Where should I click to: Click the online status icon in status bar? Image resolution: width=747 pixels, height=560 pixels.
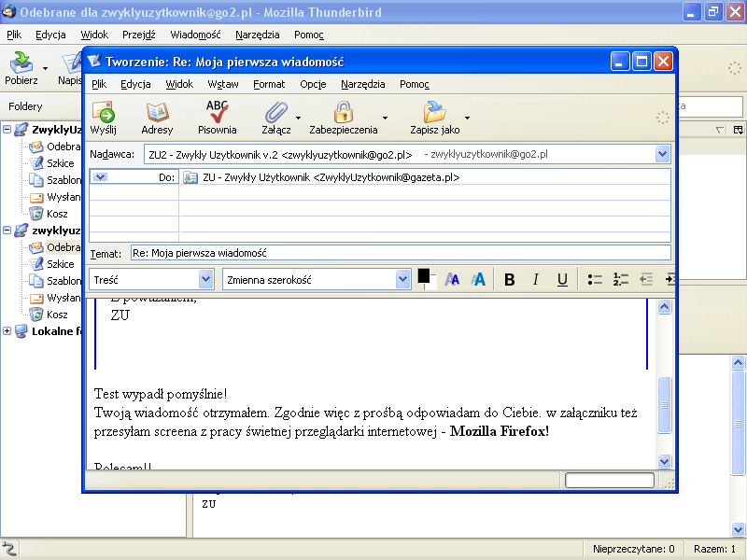9,549
